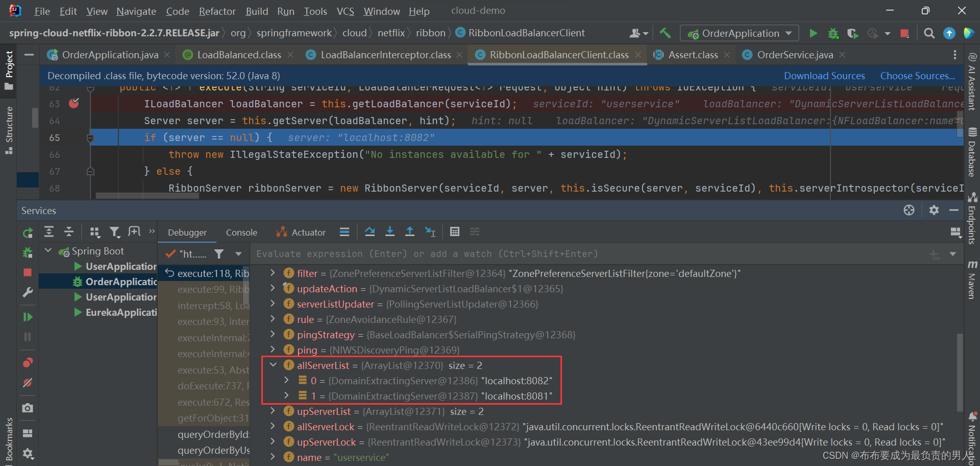The width and height of the screenshot is (980, 466).
Task: Collapse the Spring Boot services node
Action: point(48,250)
